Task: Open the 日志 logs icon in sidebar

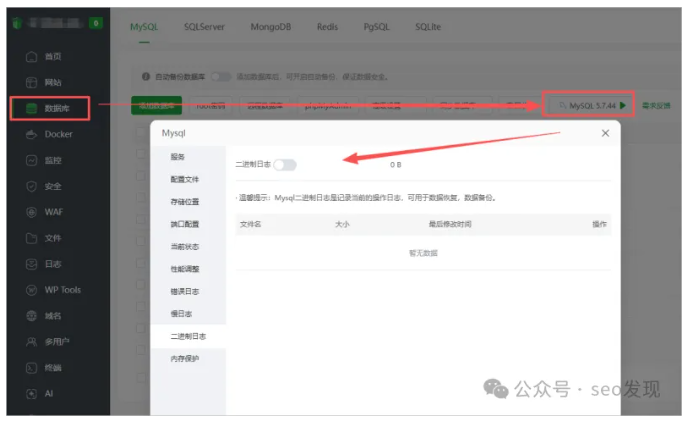Action: click(32, 264)
